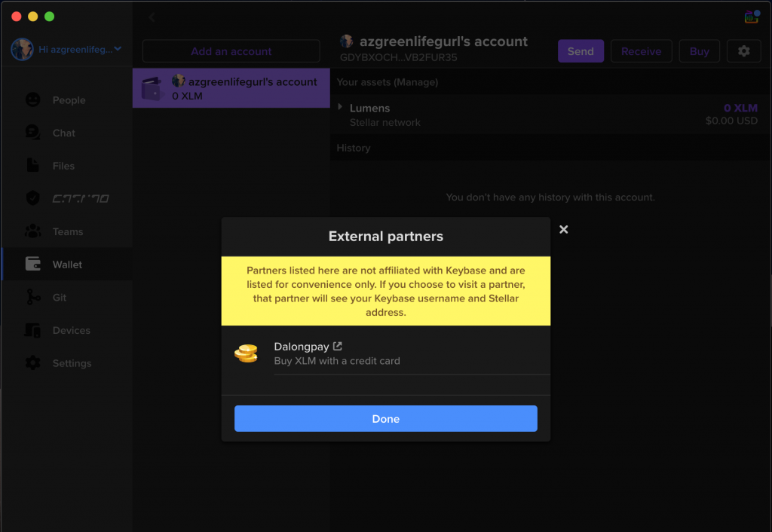Image resolution: width=772 pixels, height=532 pixels.
Task: Click the yellow macOS minimize window button
Action: [x=32, y=17]
